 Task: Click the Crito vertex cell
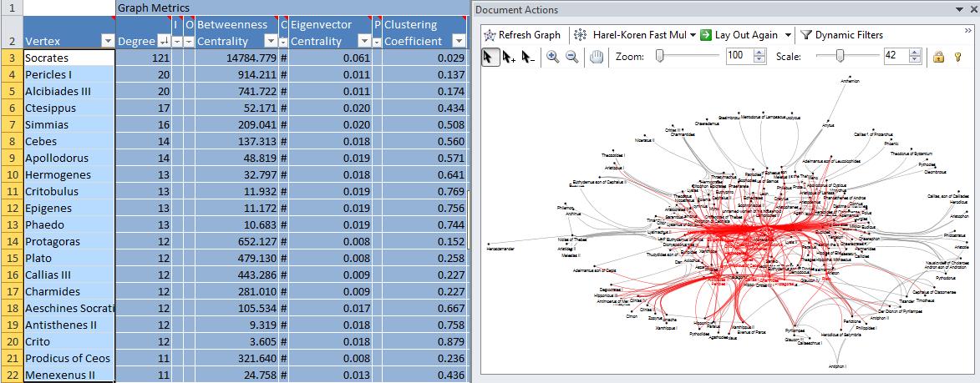click(69, 341)
